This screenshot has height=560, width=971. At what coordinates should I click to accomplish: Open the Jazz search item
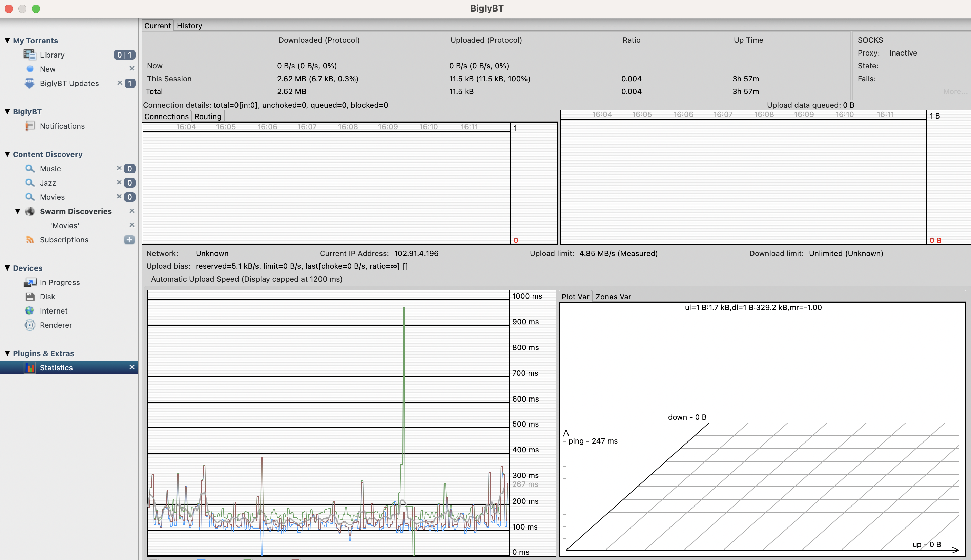point(48,183)
